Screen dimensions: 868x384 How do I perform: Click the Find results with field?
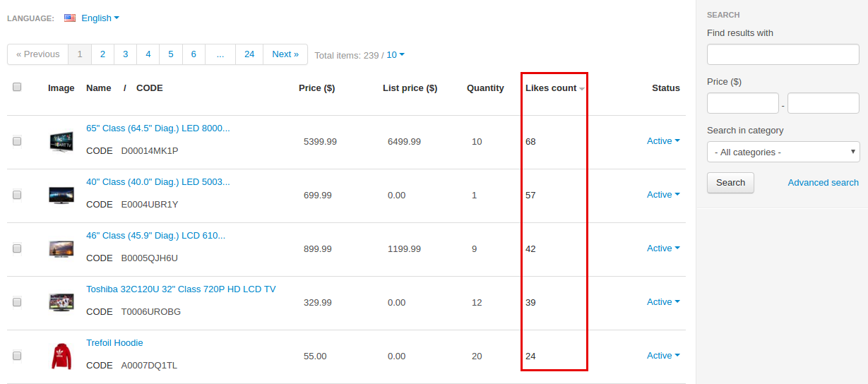click(x=783, y=54)
